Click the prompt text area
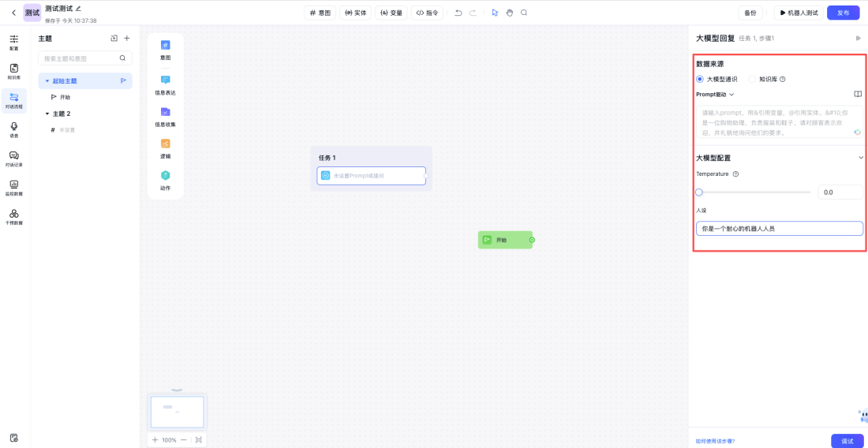 click(x=780, y=121)
